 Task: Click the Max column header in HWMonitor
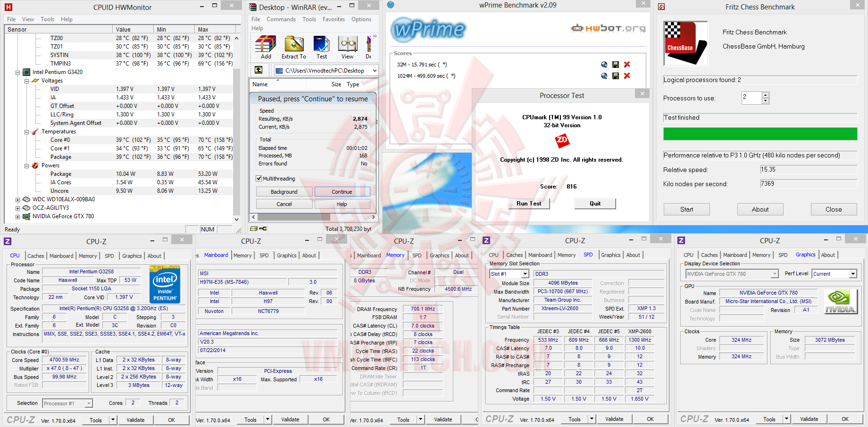click(215, 29)
